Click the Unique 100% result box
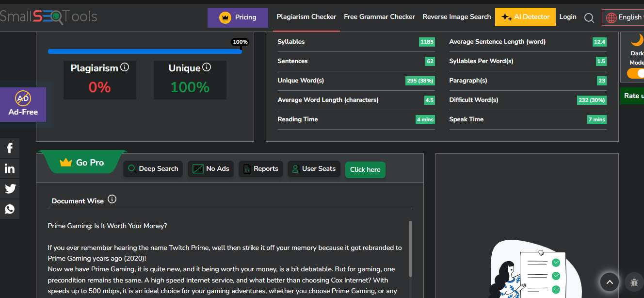This screenshot has height=298, width=644. (190, 80)
